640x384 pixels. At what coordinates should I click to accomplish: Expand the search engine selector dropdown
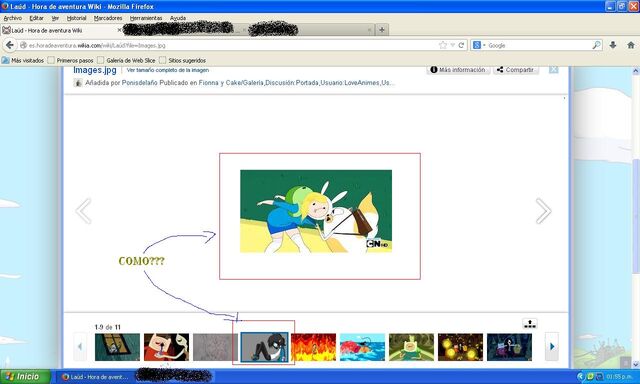(x=478, y=45)
